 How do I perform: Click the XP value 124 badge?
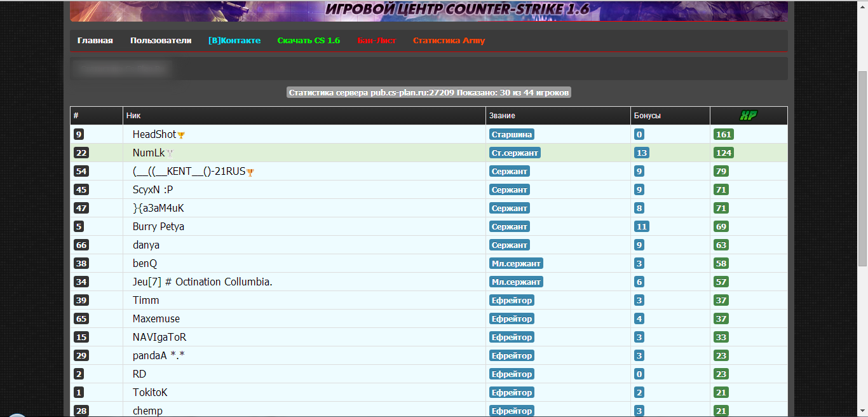[x=724, y=153]
